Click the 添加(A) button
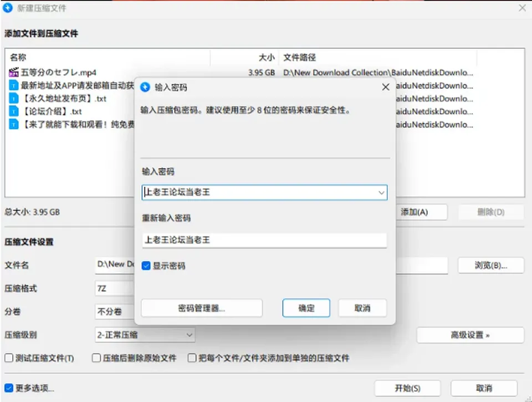Image resolution: width=532 pixels, height=402 pixels. coord(421,212)
